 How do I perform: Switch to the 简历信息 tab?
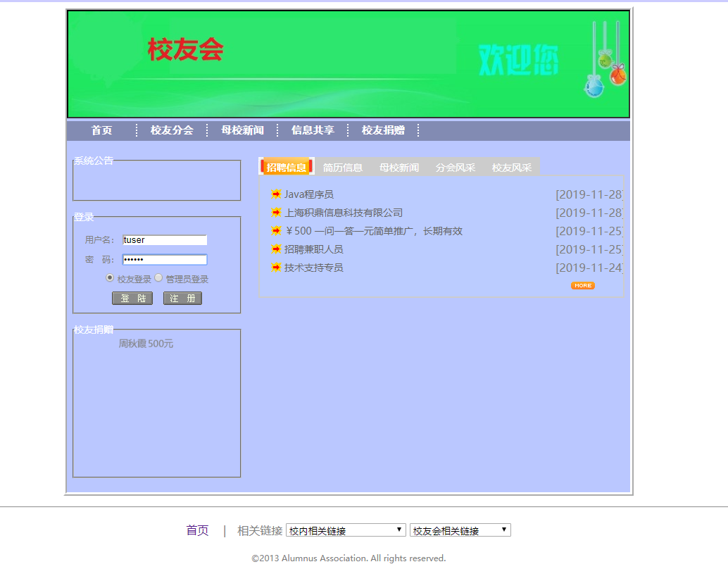coord(343,167)
